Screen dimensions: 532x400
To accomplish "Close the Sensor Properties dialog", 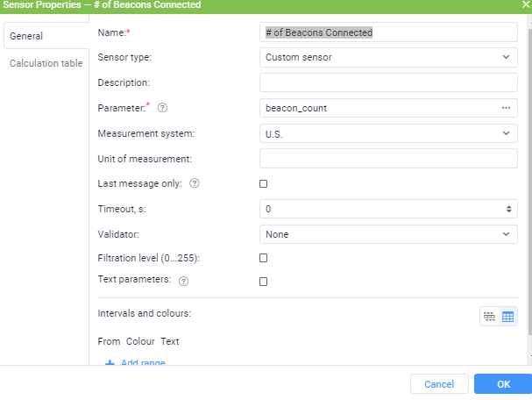I will [x=526, y=4].
